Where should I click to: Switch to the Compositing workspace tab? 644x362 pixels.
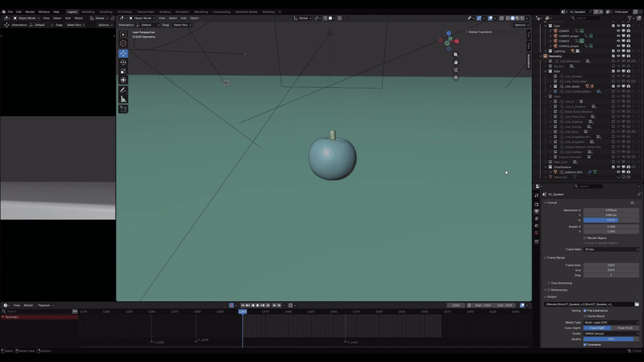pos(221,12)
